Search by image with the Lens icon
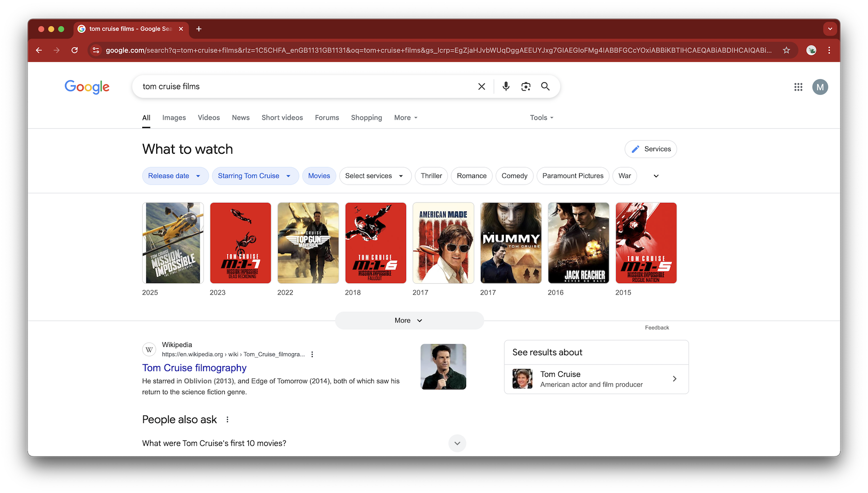The image size is (868, 493). (526, 86)
